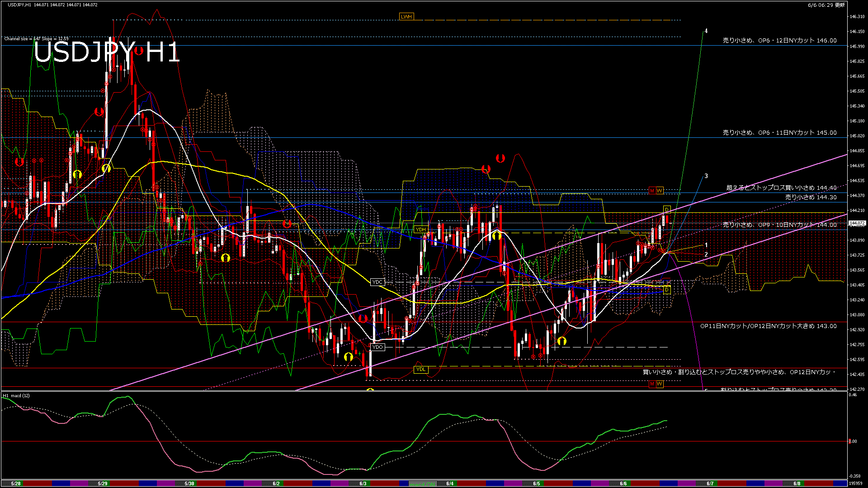Toggle the macd ON button
Viewport: 868px width, 488px height.
pos(424,484)
